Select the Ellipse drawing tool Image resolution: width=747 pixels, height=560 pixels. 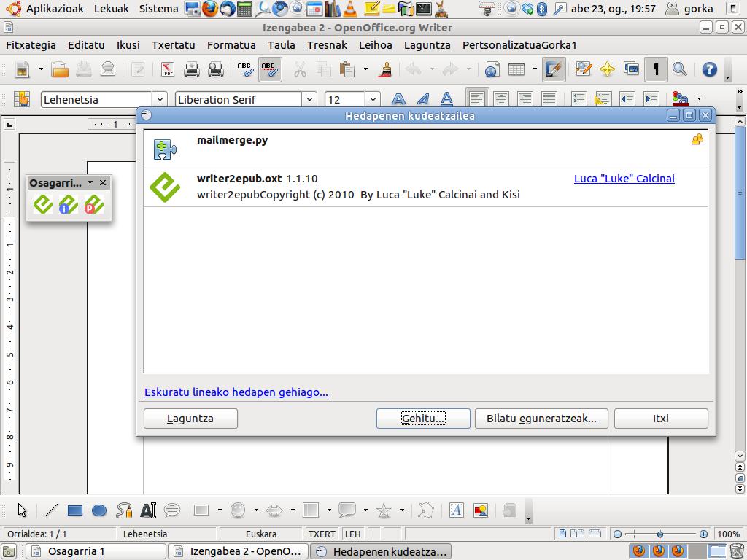click(x=99, y=510)
